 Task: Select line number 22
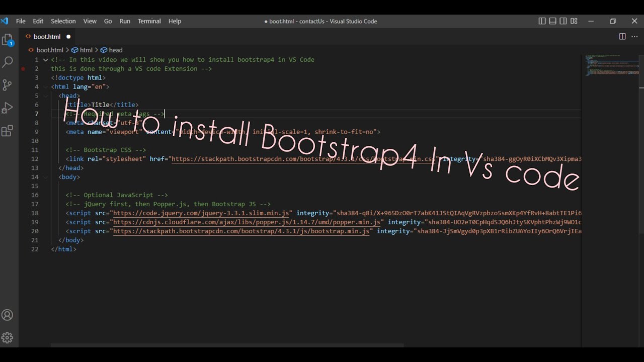[x=35, y=249]
